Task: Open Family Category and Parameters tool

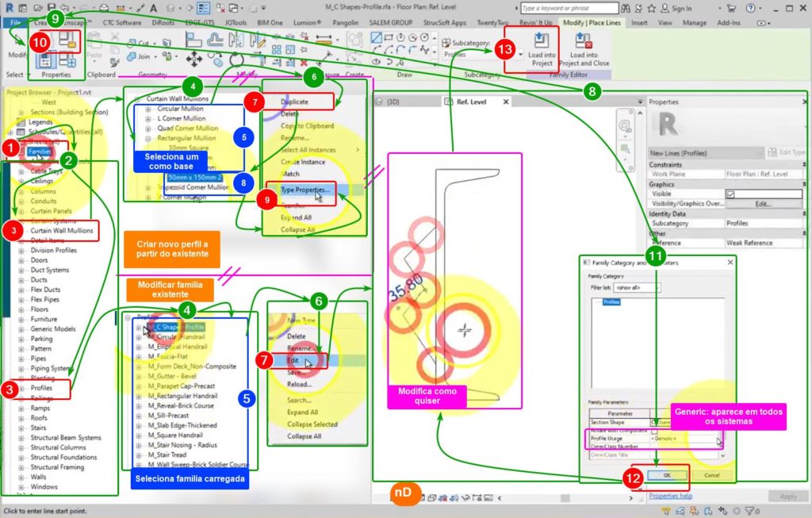Action: tap(68, 40)
